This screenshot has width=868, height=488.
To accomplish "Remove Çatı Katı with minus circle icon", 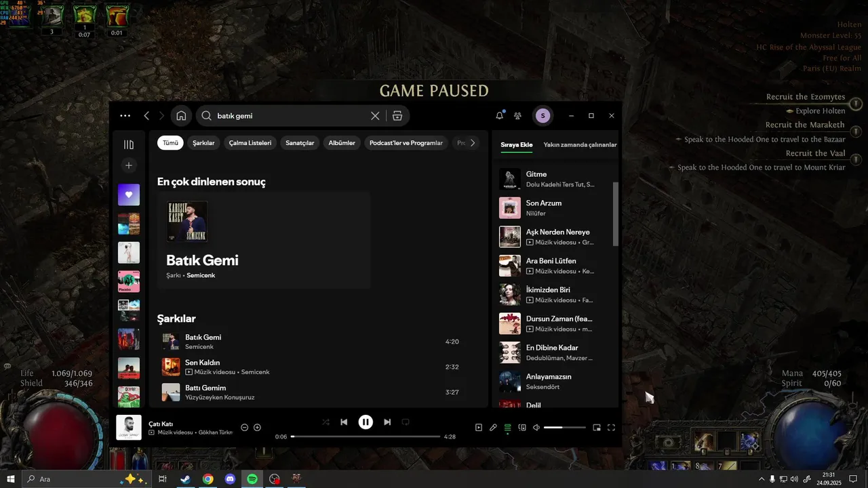I will (x=245, y=428).
